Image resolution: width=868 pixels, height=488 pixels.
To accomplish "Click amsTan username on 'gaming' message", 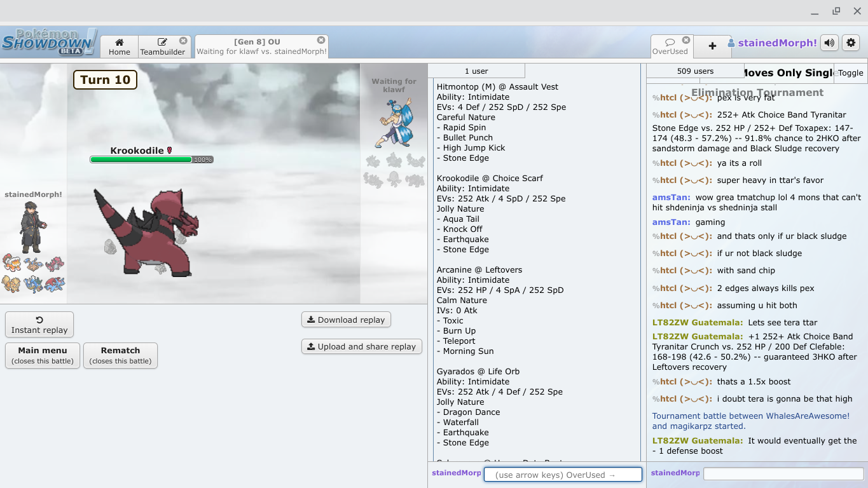I will [x=672, y=222].
